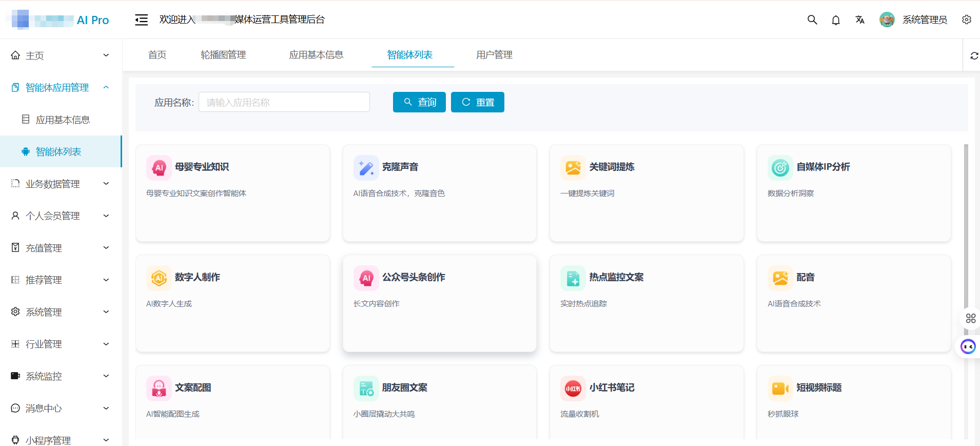
Task: Click the 关键词提炼 card icon
Action: pos(573,167)
